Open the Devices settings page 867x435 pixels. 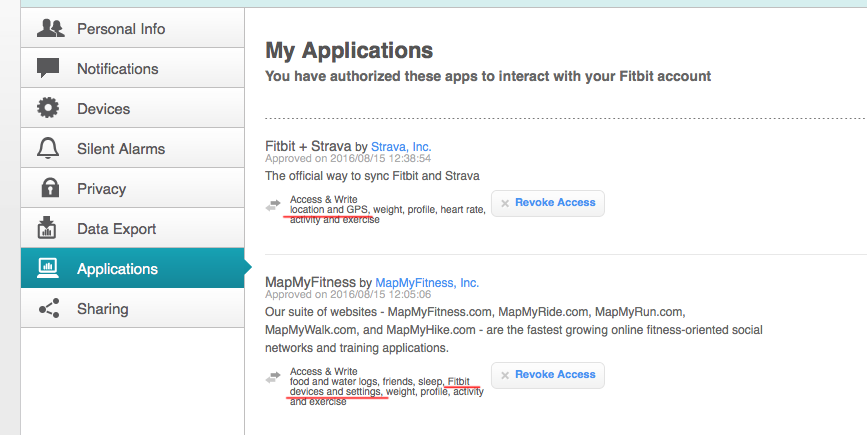133,108
